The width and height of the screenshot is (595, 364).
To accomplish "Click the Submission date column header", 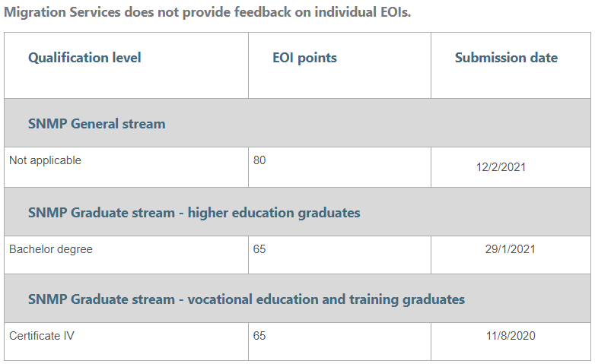I will 506,58.
